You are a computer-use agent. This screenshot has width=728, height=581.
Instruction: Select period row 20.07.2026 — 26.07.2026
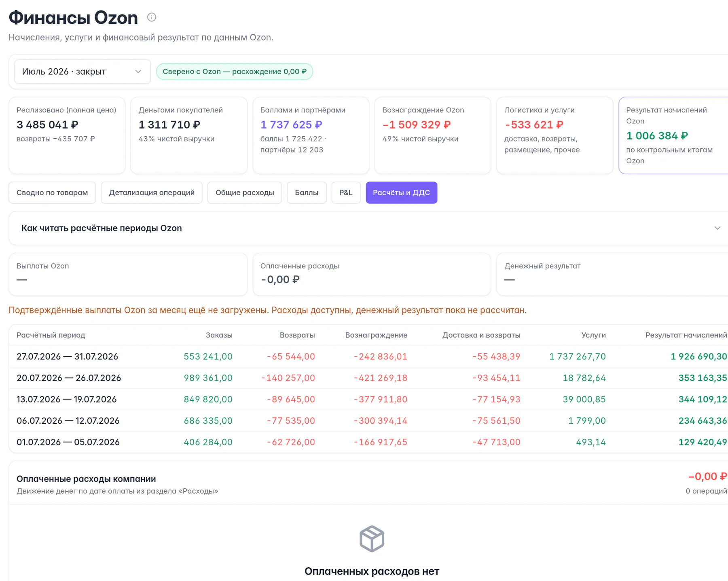pos(368,378)
